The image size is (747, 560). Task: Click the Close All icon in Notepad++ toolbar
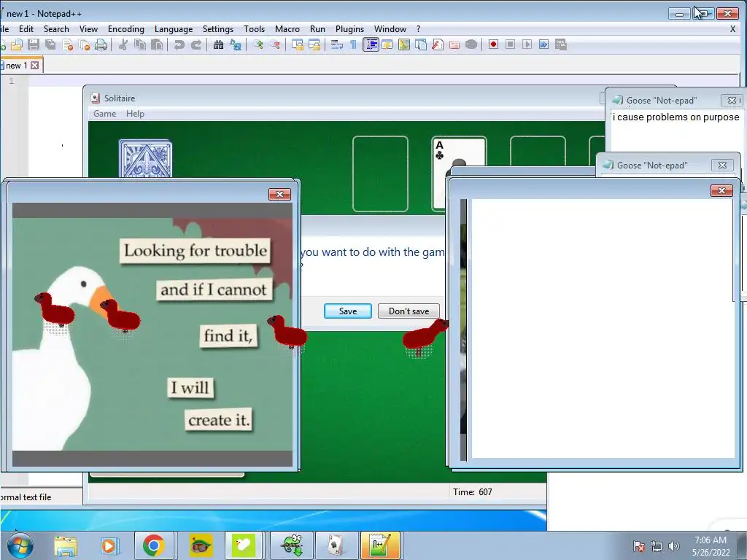85,44
